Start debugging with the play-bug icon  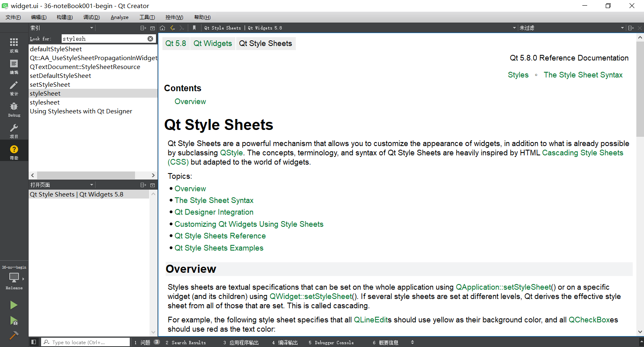pos(14,321)
